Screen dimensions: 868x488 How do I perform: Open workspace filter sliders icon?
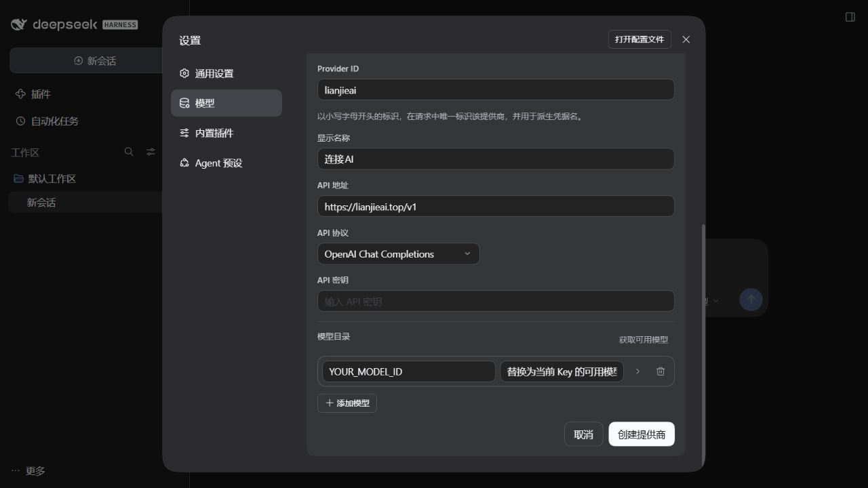(x=151, y=152)
